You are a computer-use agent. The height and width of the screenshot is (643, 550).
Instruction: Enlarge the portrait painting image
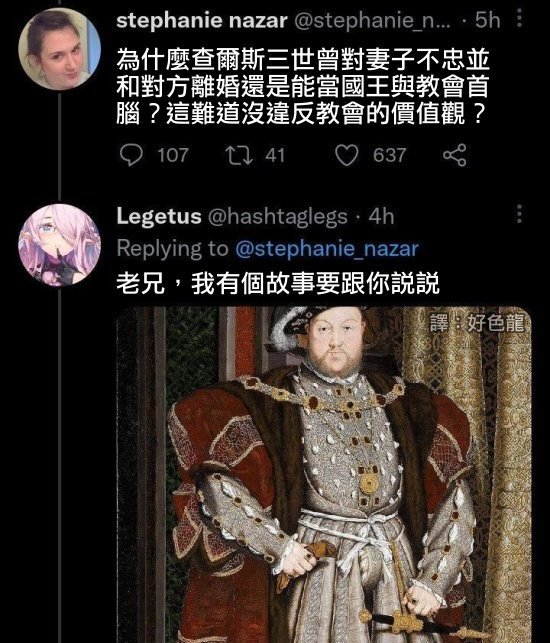point(324,474)
